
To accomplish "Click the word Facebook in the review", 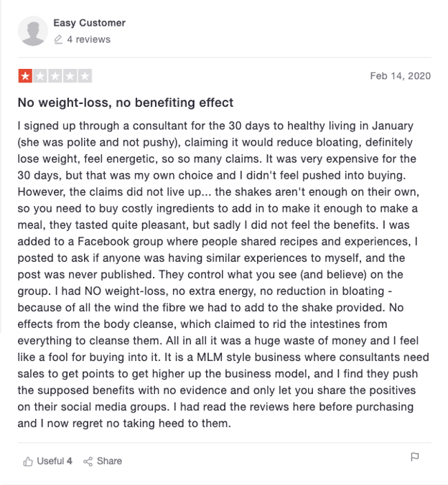I will pyautogui.click(x=103, y=242).
